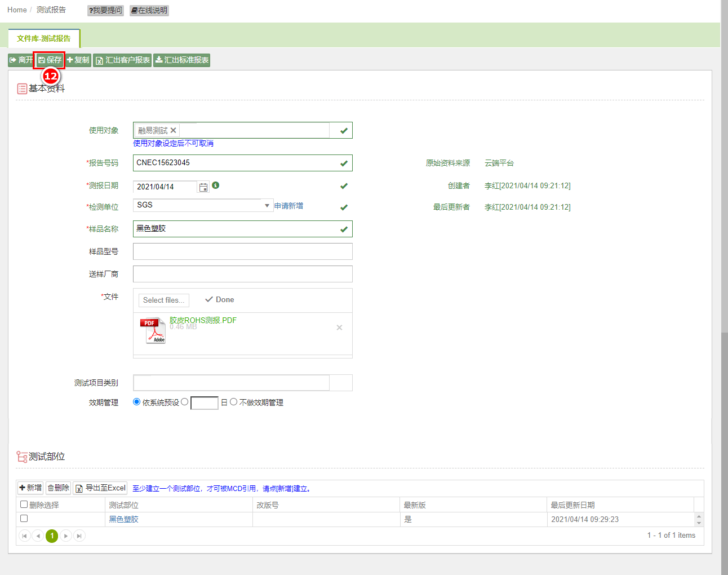Click the grid scrollbar down arrow

pos(699,523)
